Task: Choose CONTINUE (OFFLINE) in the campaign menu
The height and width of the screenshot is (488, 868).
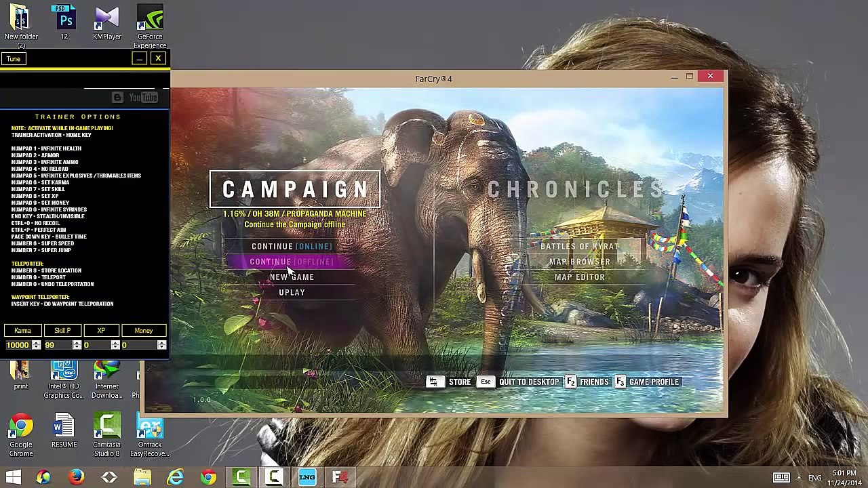Action: click(x=292, y=262)
